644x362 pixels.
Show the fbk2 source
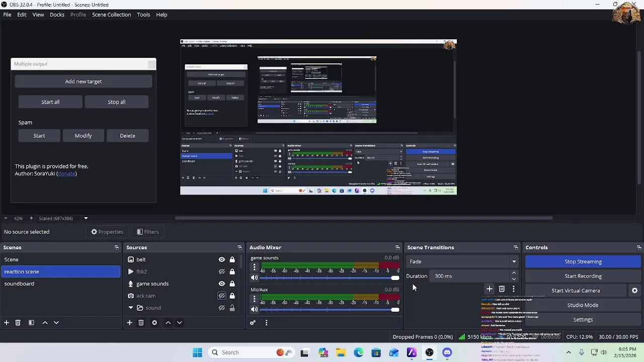click(x=221, y=271)
